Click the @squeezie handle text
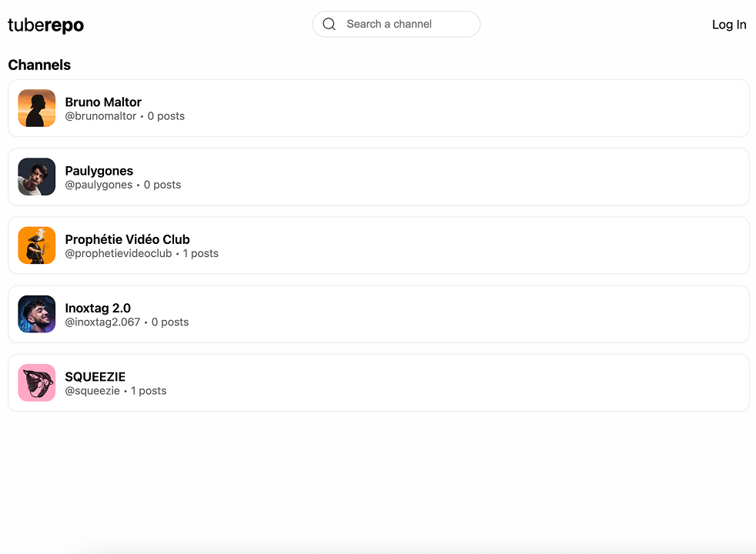The height and width of the screenshot is (554, 756). [x=92, y=390]
